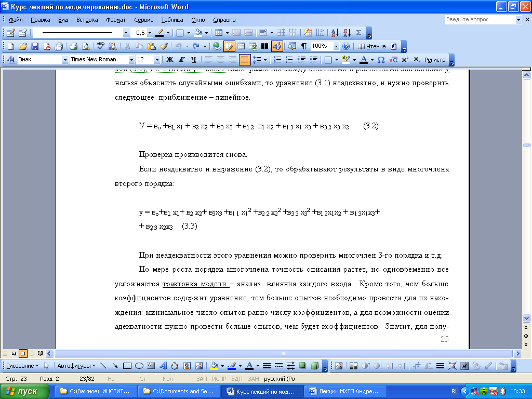Expand the Рисование menu
This screenshot has height=399, width=532.
[x=22, y=366]
